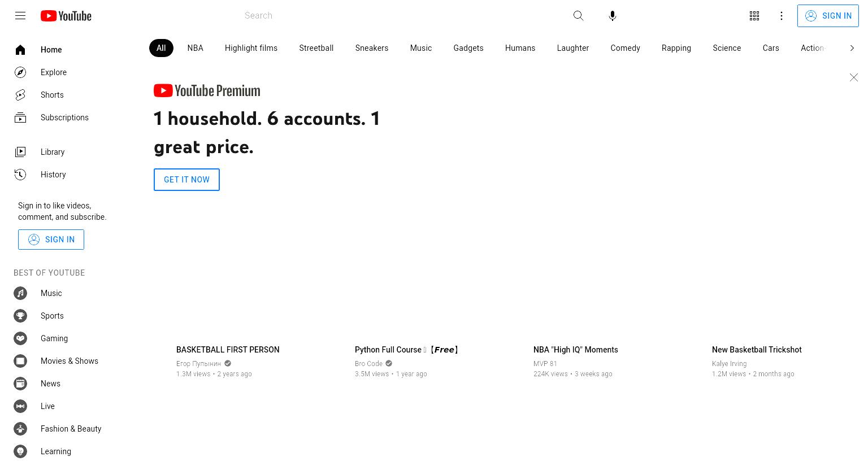
Task: Open the YouTube apps grid
Action: [754, 16]
